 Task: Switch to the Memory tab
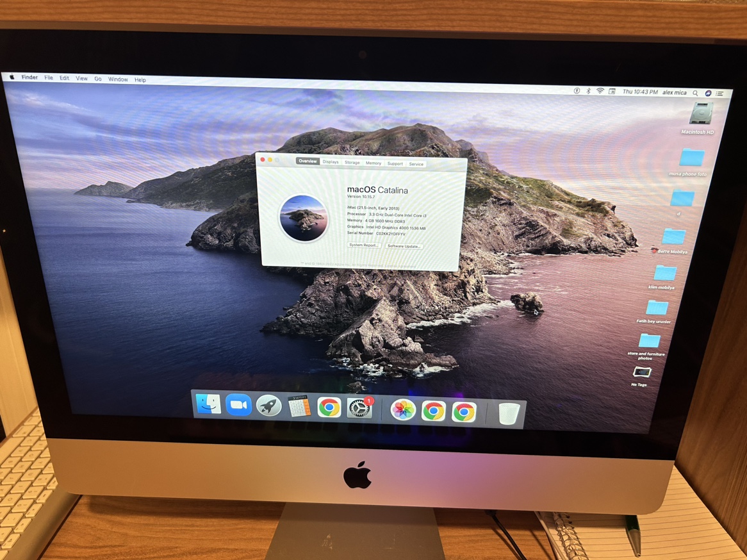point(373,163)
